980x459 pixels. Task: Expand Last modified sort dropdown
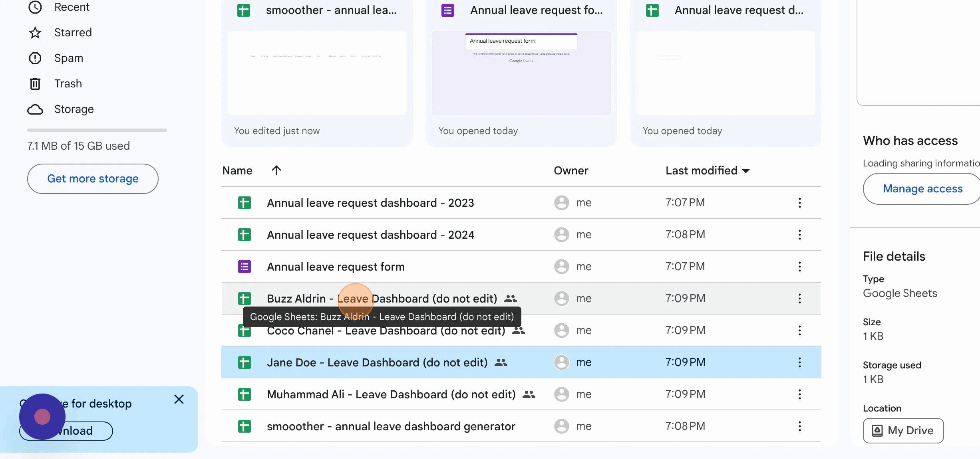[x=745, y=171]
